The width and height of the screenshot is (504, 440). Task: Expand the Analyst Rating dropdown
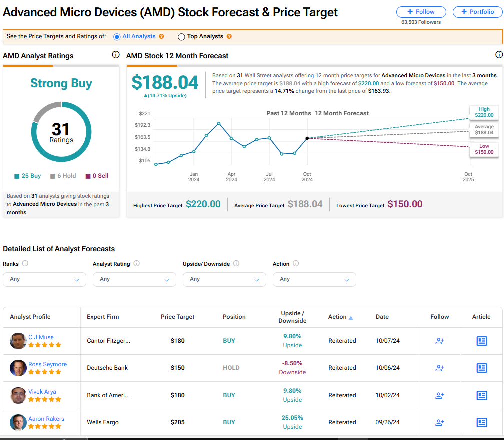pyautogui.click(x=134, y=279)
